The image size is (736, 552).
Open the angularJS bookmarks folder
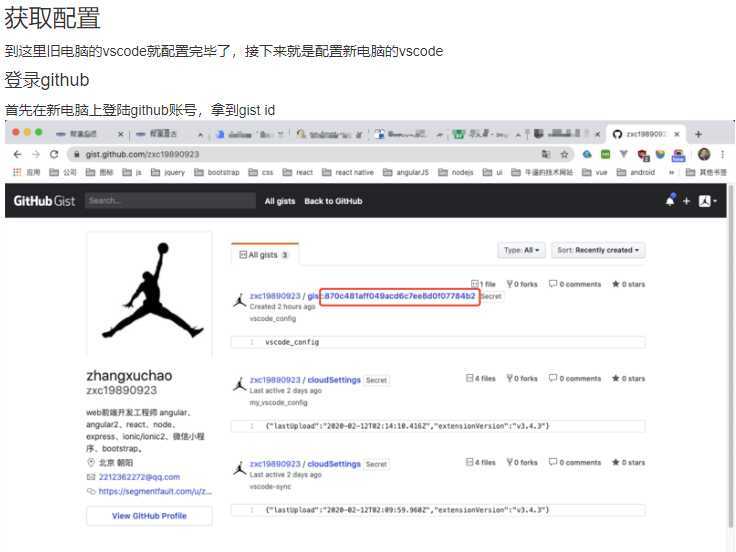click(x=406, y=172)
